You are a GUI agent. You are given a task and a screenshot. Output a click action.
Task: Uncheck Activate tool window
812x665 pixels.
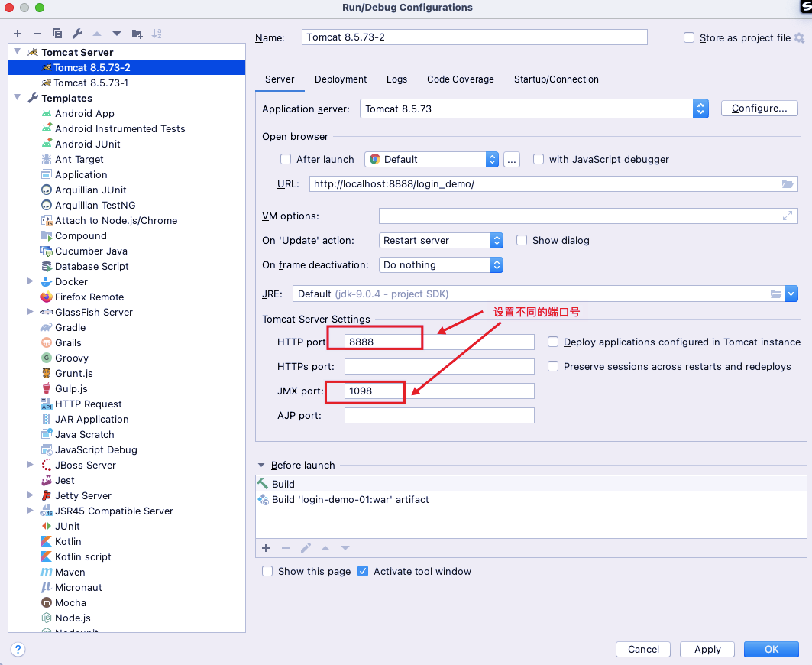pos(363,571)
